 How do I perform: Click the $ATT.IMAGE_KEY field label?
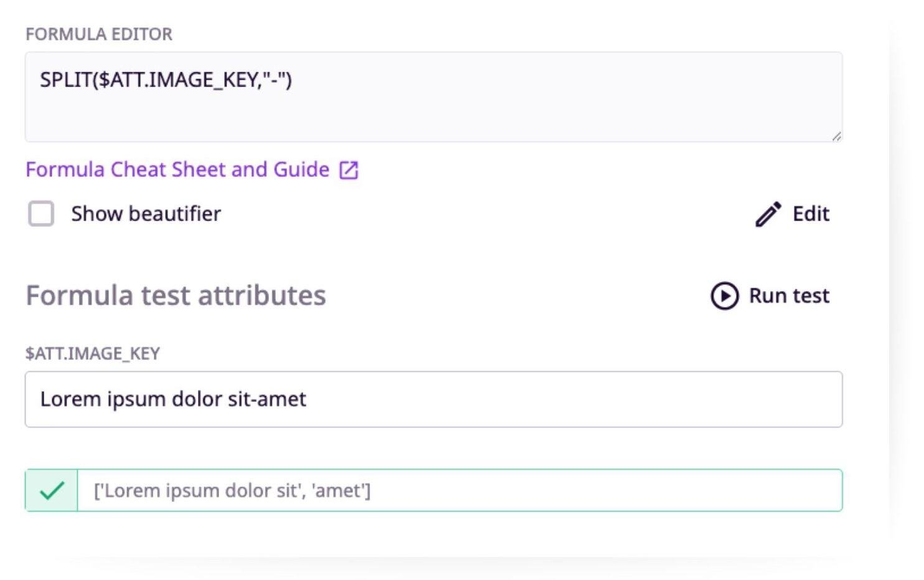pyautogui.click(x=93, y=354)
